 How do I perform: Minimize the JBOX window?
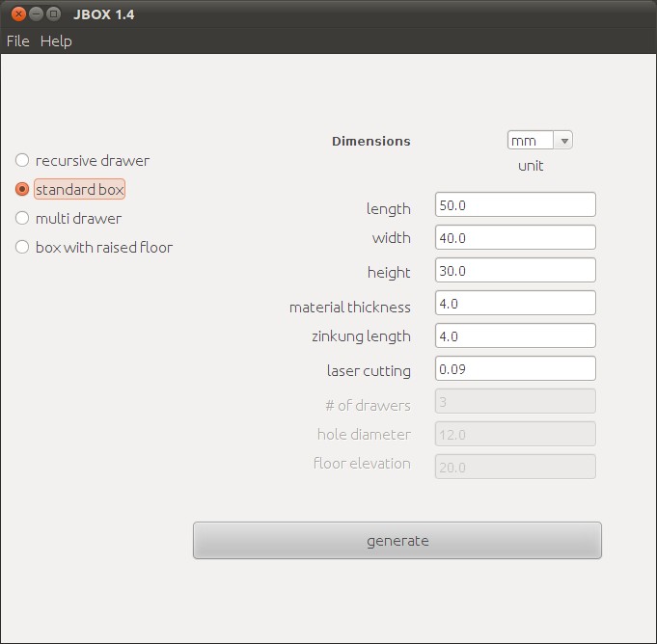[x=36, y=13]
